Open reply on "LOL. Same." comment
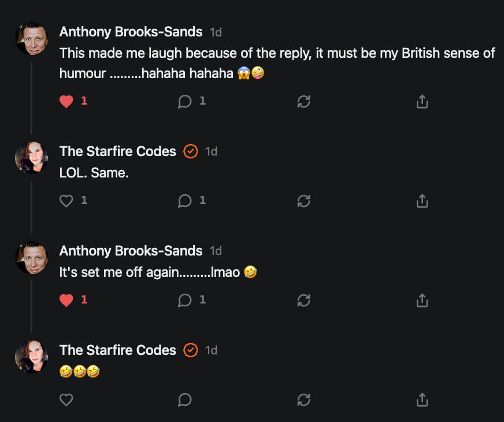This screenshot has width=504, height=422. pyautogui.click(x=185, y=201)
